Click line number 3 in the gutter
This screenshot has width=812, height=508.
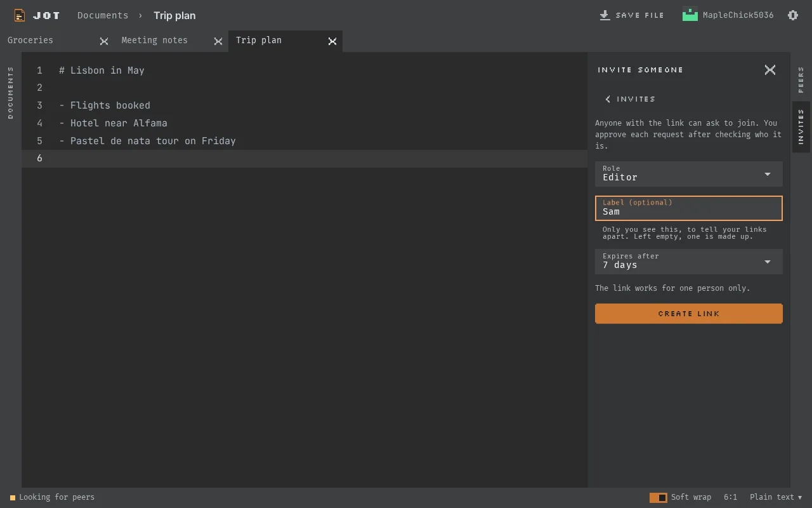pyautogui.click(x=39, y=105)
